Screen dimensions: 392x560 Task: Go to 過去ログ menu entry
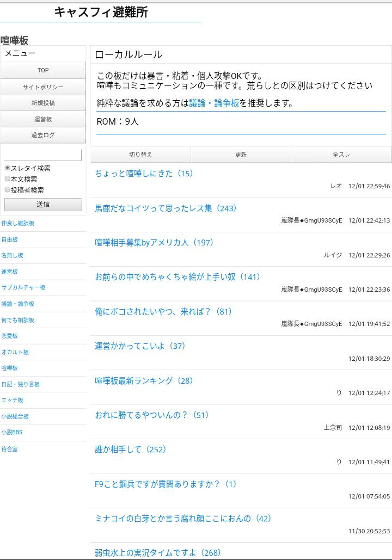click(x=43, y=135)
